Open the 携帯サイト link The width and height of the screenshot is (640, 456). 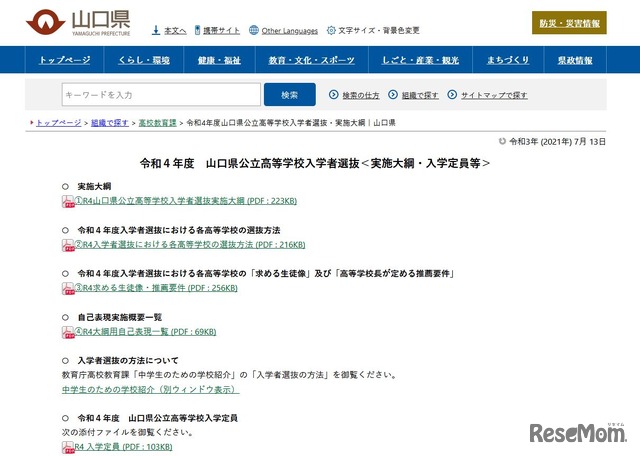point(221,31)
